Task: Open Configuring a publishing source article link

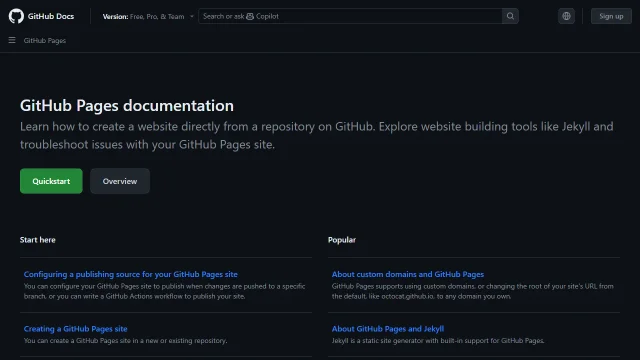Action: click(x=131, y=274)
